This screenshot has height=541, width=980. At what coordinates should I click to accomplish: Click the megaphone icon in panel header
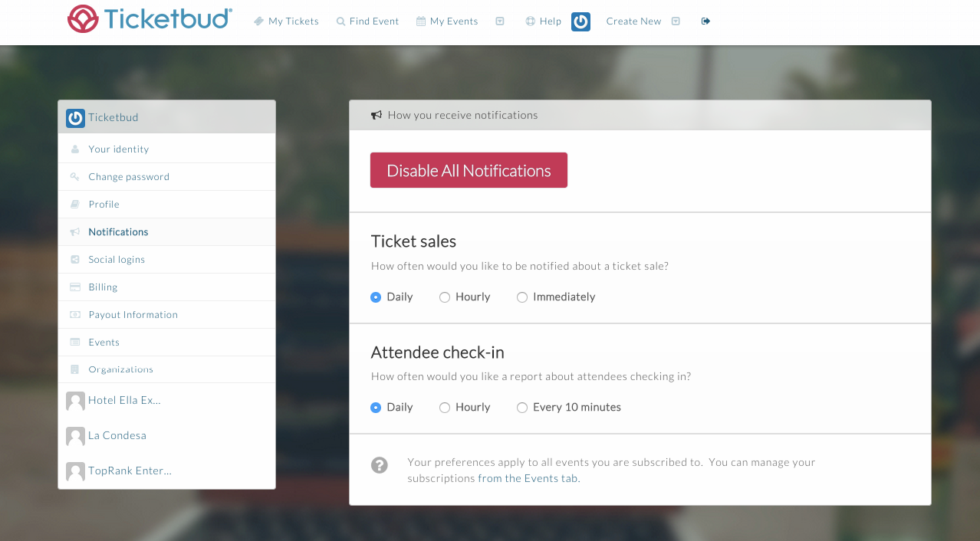coord(377,116)
